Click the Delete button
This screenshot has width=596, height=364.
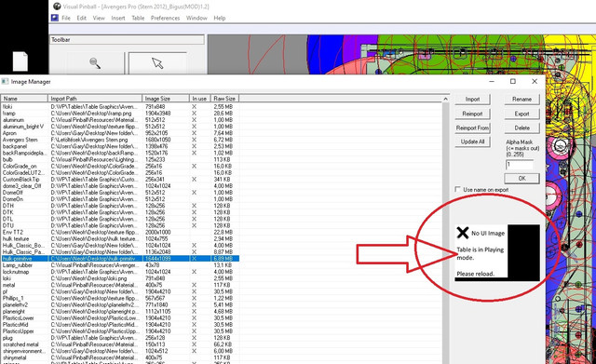pyautogui.click(x=521, y=128)
